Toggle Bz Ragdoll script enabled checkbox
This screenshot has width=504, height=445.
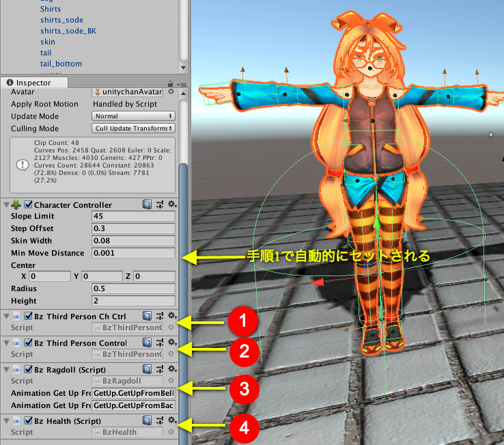(x=28, y=369)
